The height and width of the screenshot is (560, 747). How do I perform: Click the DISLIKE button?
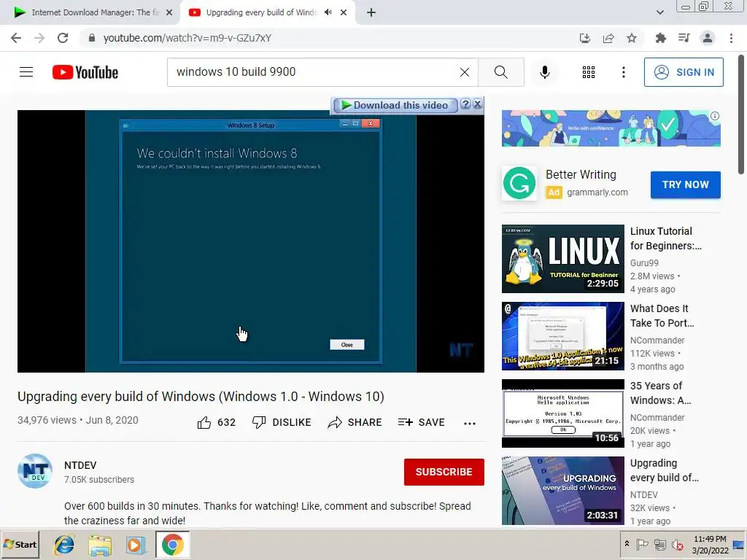coord(282,422)
